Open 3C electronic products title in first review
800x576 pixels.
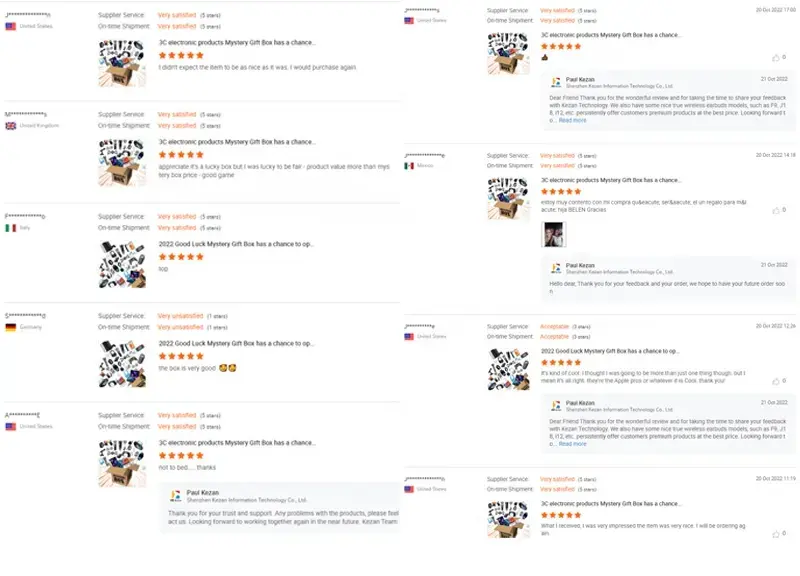click(x=237, y=43)
